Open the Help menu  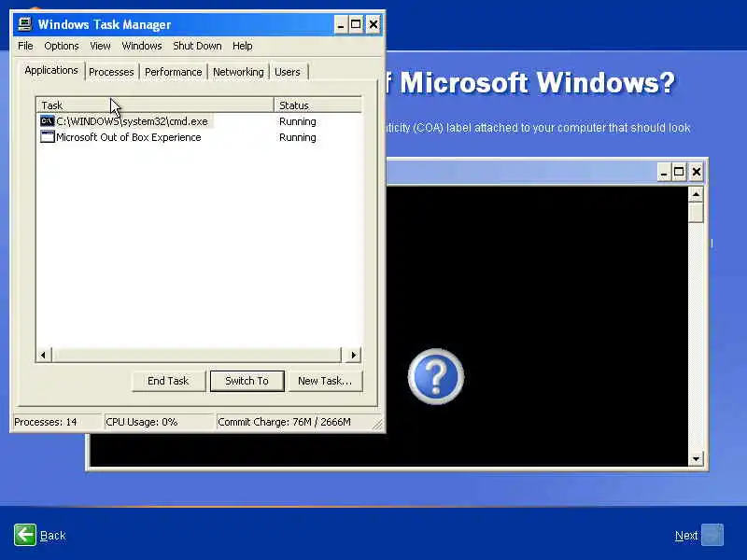[243, 46]
